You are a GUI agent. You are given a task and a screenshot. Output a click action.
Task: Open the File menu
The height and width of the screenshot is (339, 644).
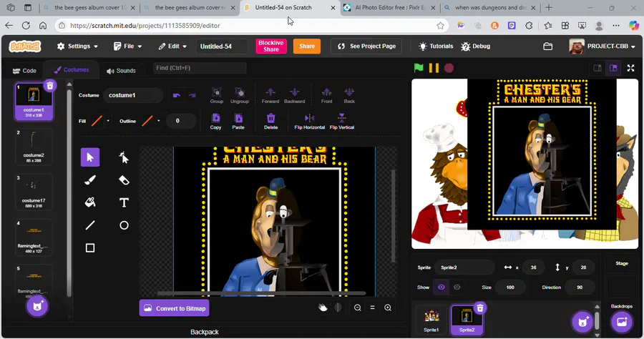(x=128, y=46)
